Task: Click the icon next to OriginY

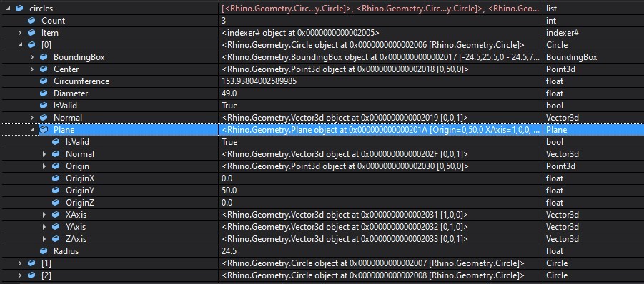Action: 56,191
